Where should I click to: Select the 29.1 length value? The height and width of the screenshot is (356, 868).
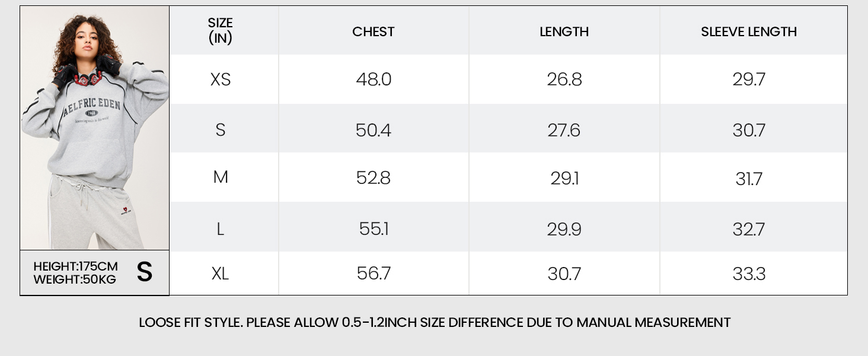click(564, 178)
